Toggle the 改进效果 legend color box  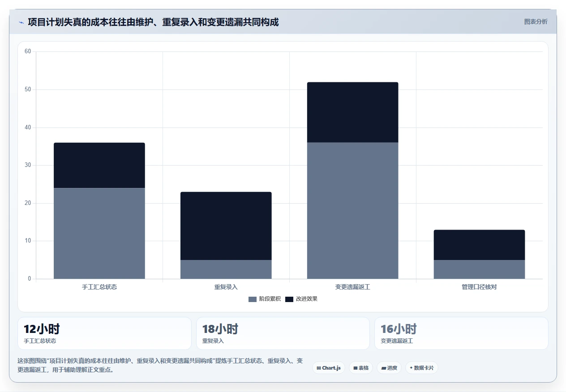point(289,299)
